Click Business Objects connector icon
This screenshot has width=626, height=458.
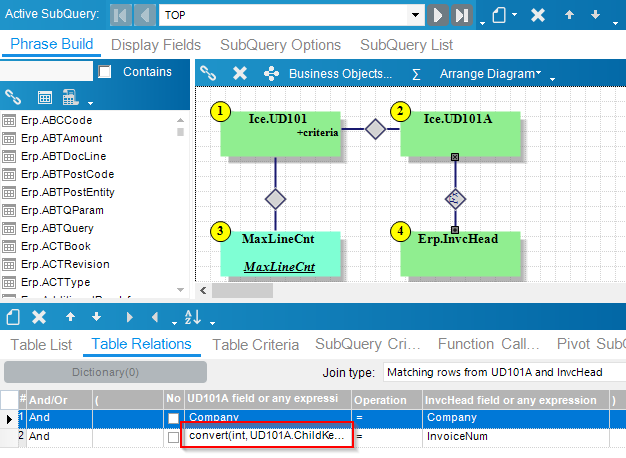271,73
